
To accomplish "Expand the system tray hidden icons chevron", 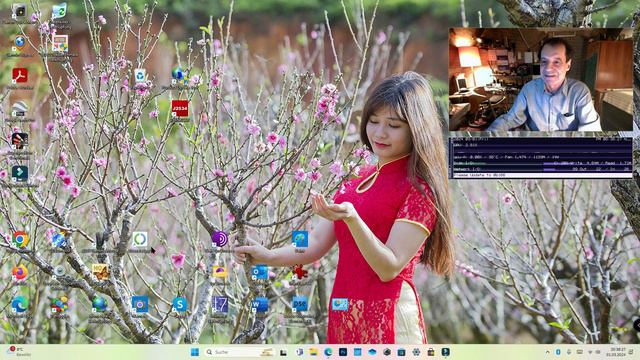I will tap(547, 352).
